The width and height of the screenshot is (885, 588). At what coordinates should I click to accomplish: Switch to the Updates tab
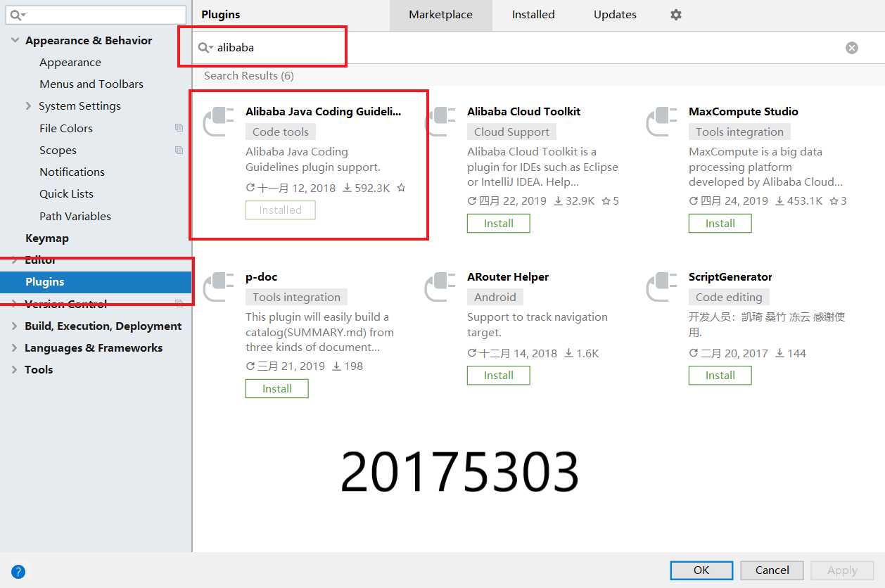(615, 15)
